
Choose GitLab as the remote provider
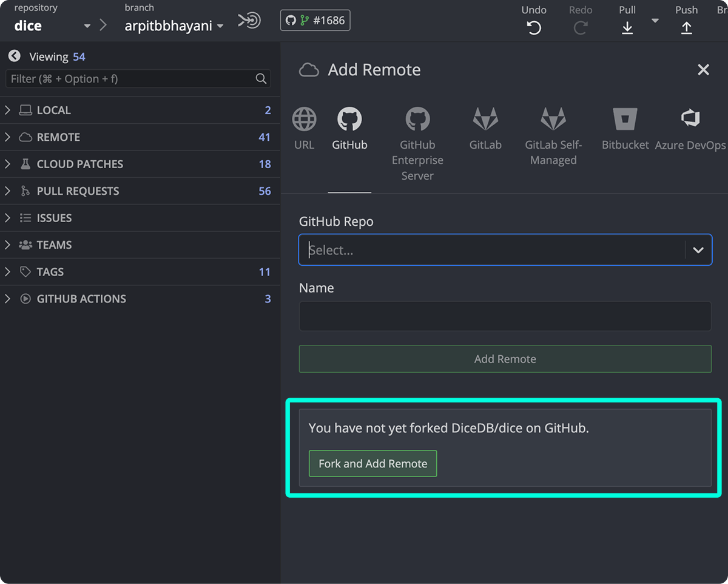[x=485, y=127]
